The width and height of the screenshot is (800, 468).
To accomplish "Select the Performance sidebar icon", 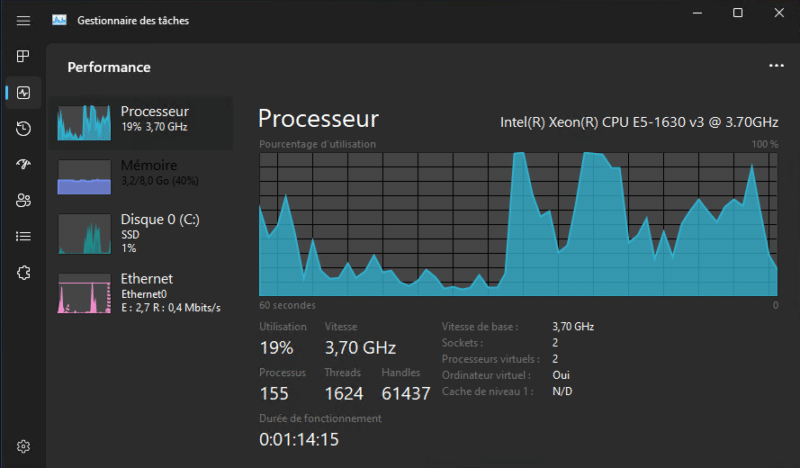I will tap(24, 93).
